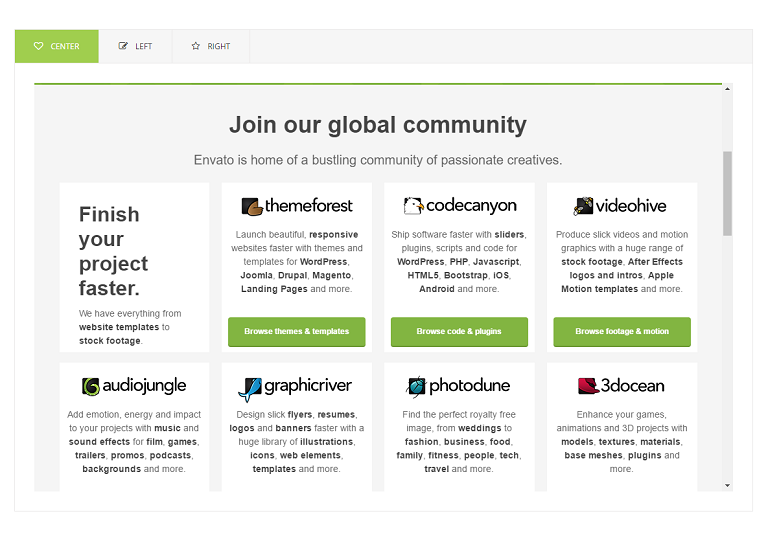Click the ThemeForest logo icon
This screenshot has height=540, width=768.
coord(251,206)
